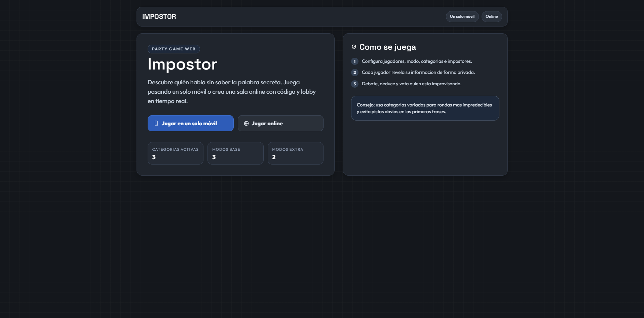Click the step 1 number badge

[x=354, y=61]
